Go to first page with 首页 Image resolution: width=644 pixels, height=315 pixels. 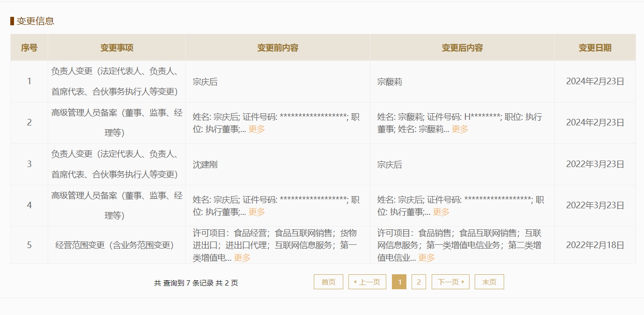[x=328, y=282]
